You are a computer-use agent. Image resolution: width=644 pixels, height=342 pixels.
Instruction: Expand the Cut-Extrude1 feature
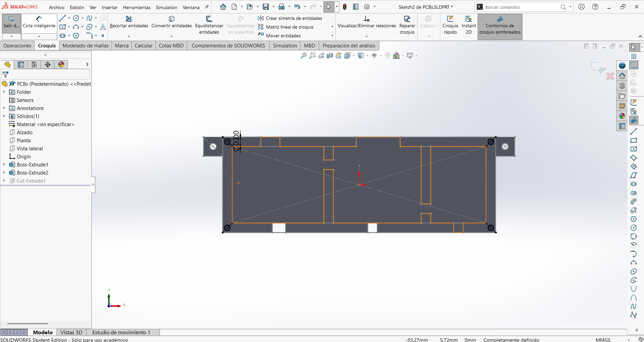click(4, 181)
